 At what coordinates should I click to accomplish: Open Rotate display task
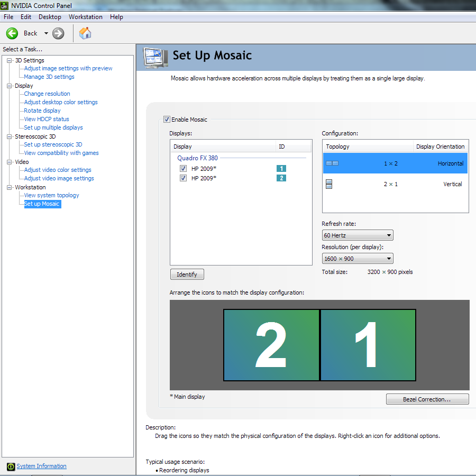[x=42, y=111]
